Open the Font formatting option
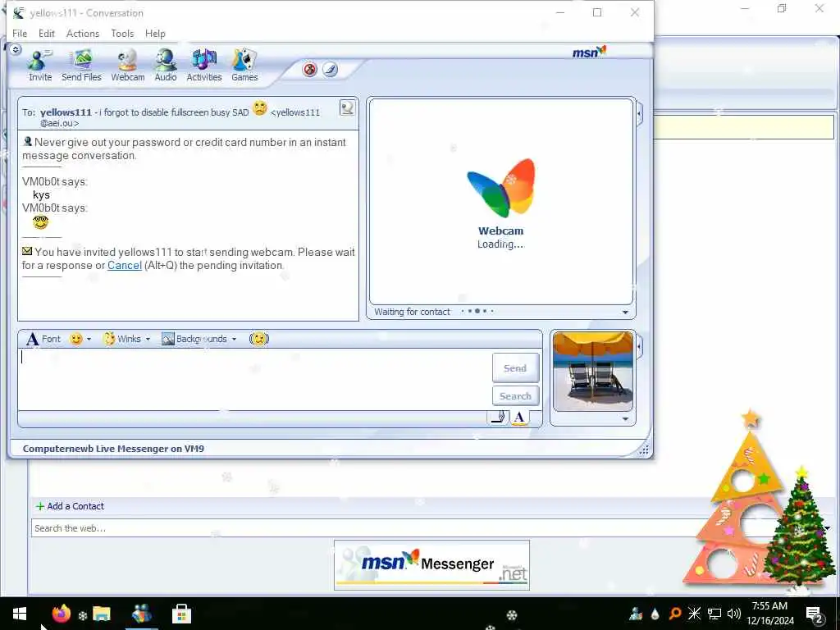This screenshot has height=630, width=840. tap(43, 339)
